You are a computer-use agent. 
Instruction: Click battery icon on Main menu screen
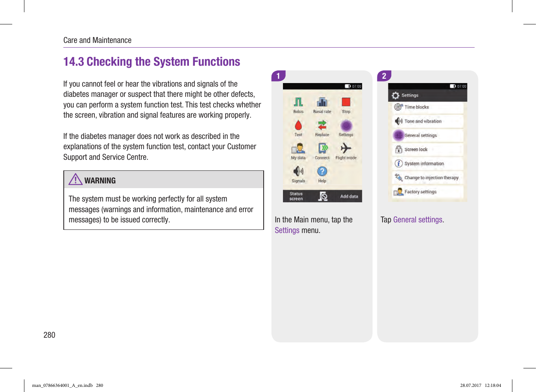348,86
